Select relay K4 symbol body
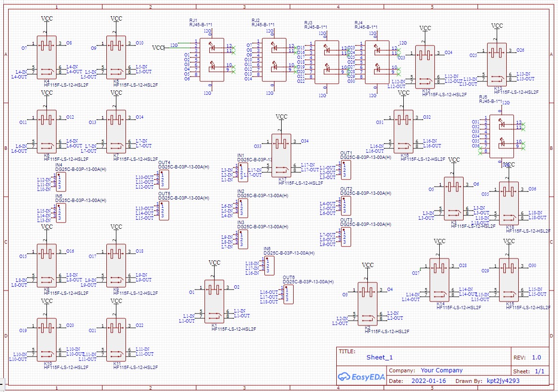Viewport: 558px width, 392px height. coord(46,57)
